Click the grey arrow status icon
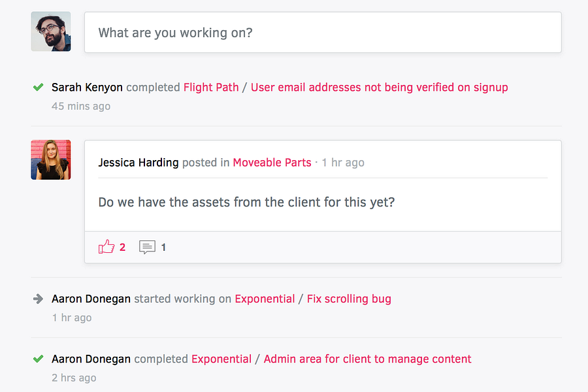The image size is (588, 392). [38, 299]
